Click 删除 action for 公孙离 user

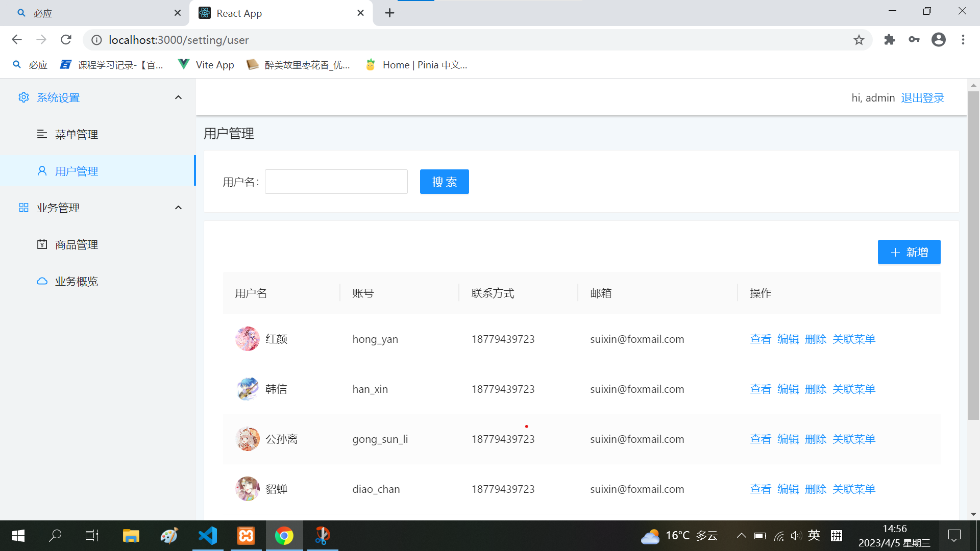pyautogui.click(x=816, y=439)
